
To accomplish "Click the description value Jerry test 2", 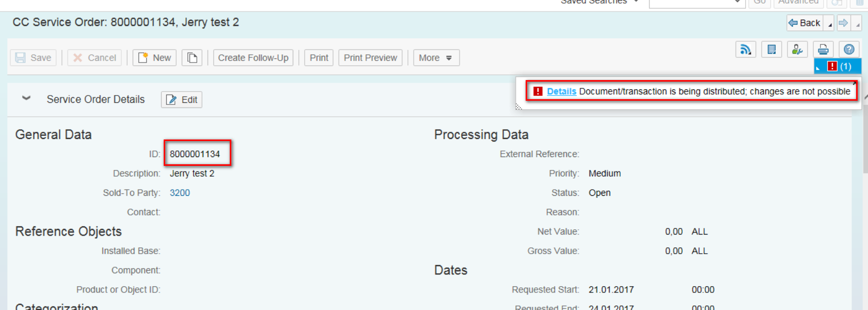I will (x=192, y=174).
